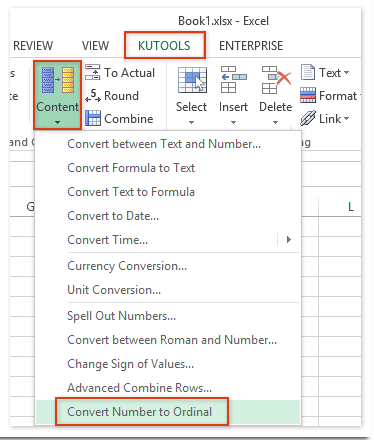Choose Convert between Roman and Number

point(168,340)
